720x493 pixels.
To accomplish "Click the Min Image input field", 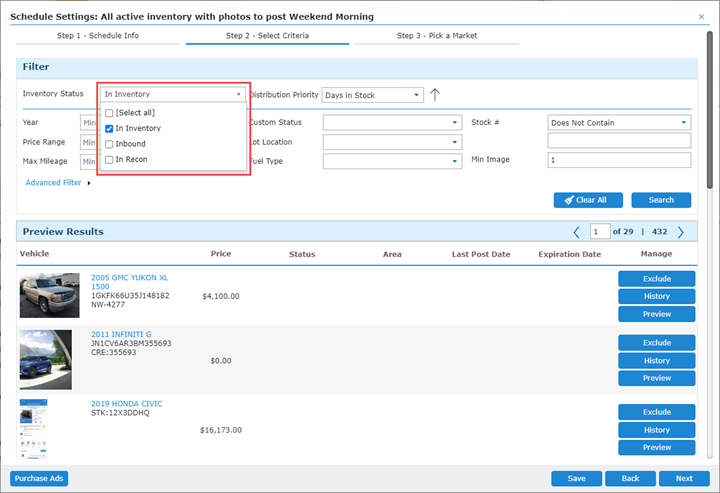I will [619, 160].
